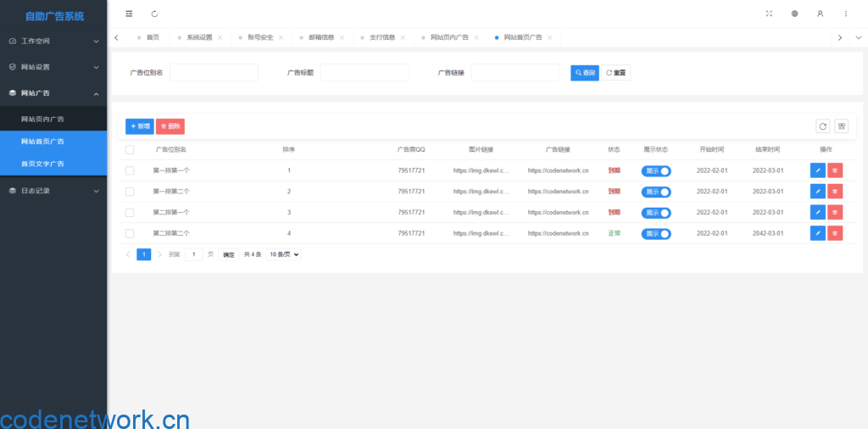Open the column settings icon above table
The image size is (868, 429).
[841, 126]
